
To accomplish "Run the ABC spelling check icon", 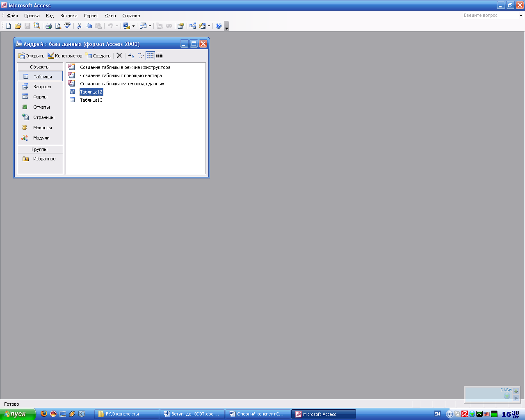I will coord(68,26).
